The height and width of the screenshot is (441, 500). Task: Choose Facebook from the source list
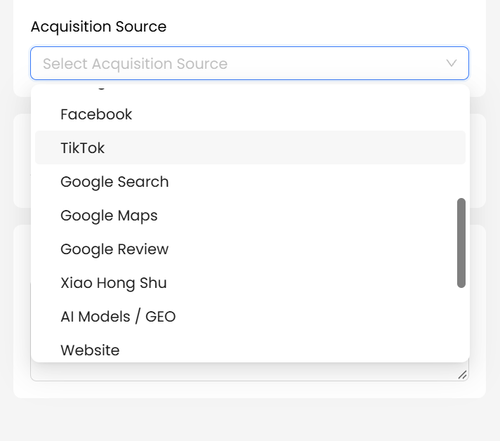click(x=250, y=114)
